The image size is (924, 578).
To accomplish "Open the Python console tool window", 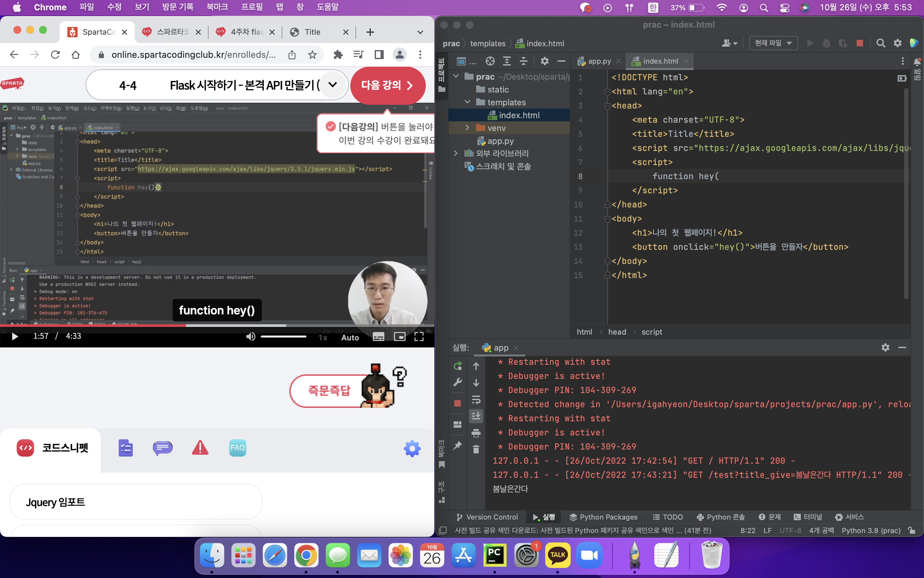I will pyautogui.click(x=721, y=517).
